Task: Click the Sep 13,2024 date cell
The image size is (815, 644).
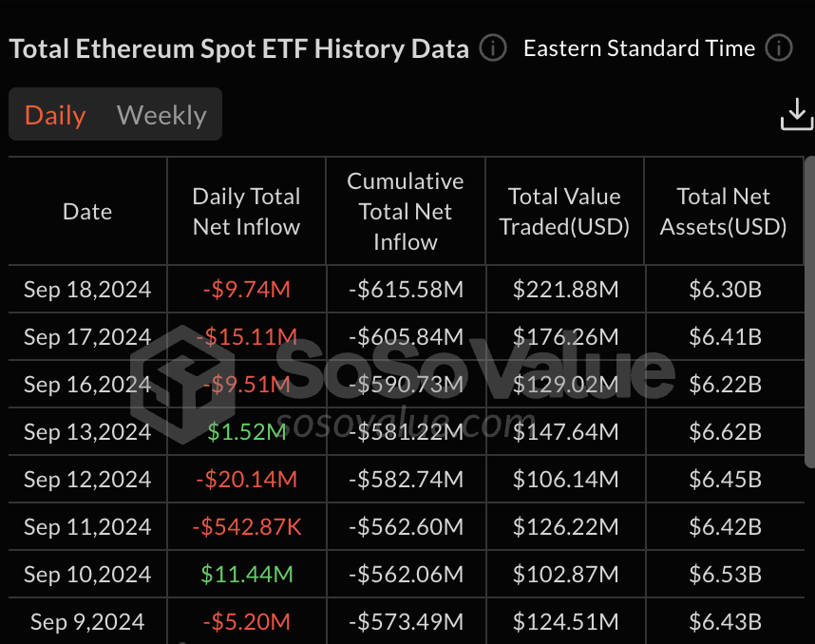Action: pyautogui.click(x=87, y=432)
